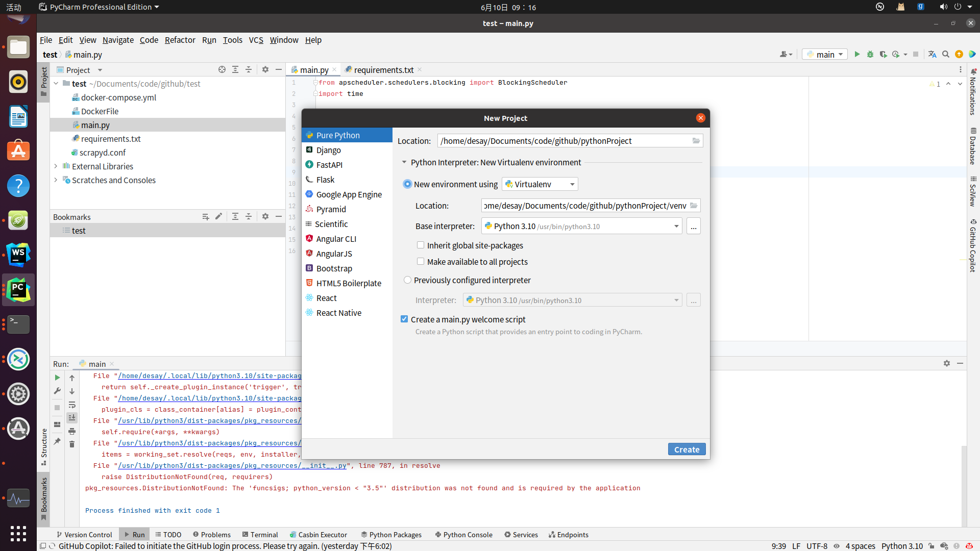
Task: Open the Virtualenv environment type dropdown
Action: (x=572, y=184)
